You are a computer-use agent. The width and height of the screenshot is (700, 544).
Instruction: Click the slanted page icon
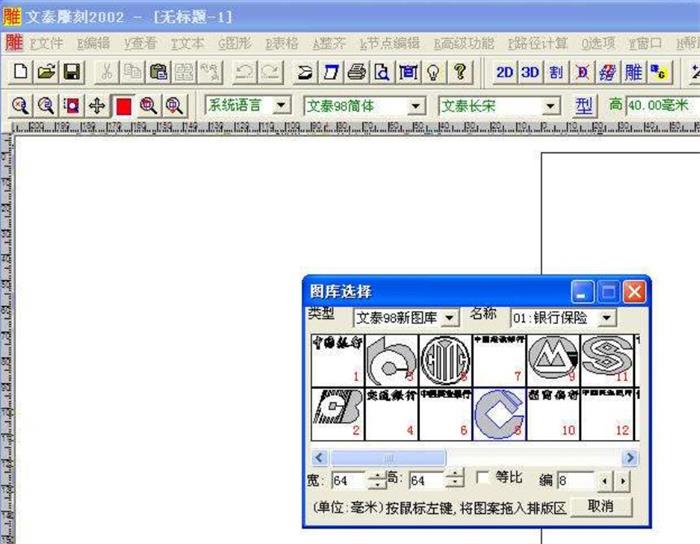[x=330, y=72]
